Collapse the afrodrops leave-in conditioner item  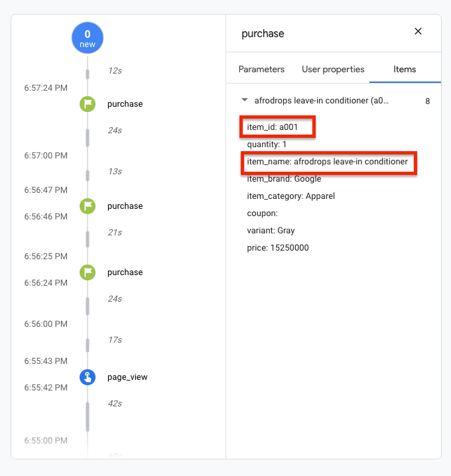tap(245, 100)
